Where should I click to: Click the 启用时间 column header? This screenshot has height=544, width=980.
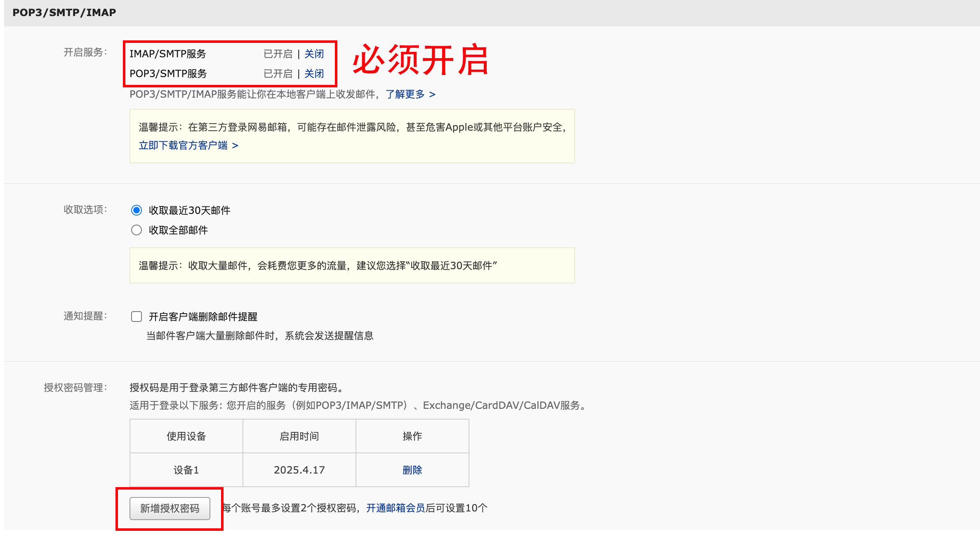coord(299,436)
